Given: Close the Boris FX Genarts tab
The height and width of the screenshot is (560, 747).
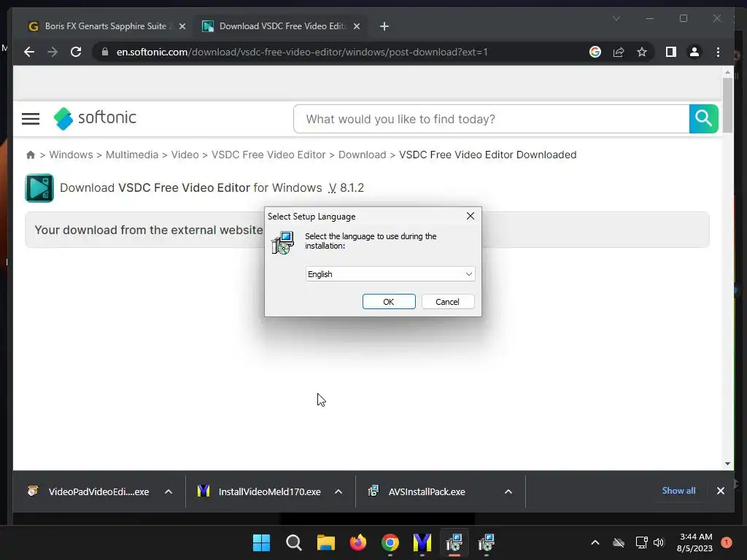Looking at the screenshot, I should tap(182, 26).
